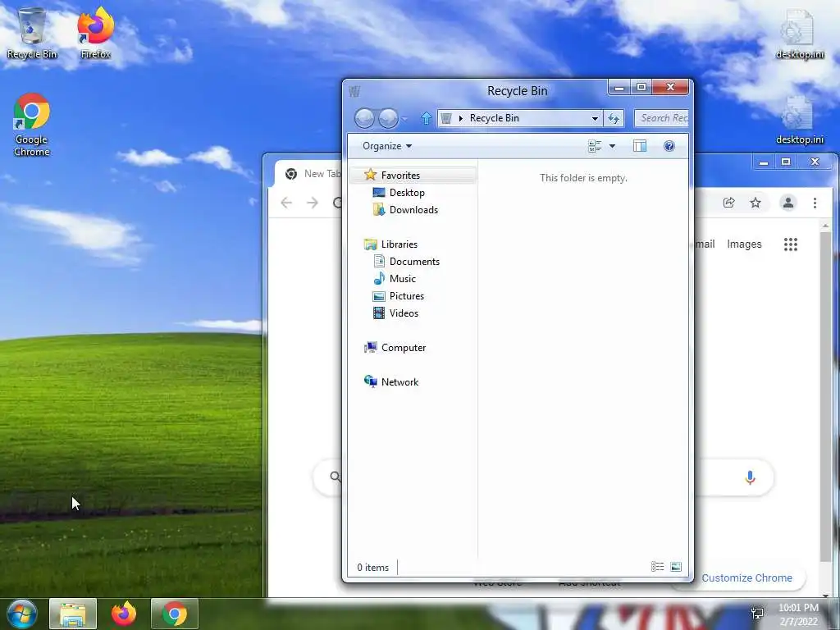Open the Music library
The image size is (840, 630).
tap(402, 279)
